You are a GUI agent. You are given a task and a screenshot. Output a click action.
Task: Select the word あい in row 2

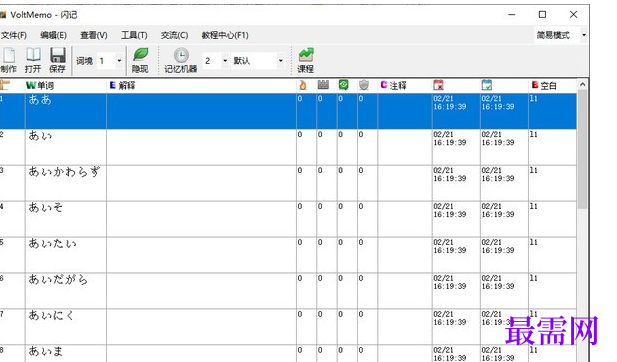coord(40,136)
